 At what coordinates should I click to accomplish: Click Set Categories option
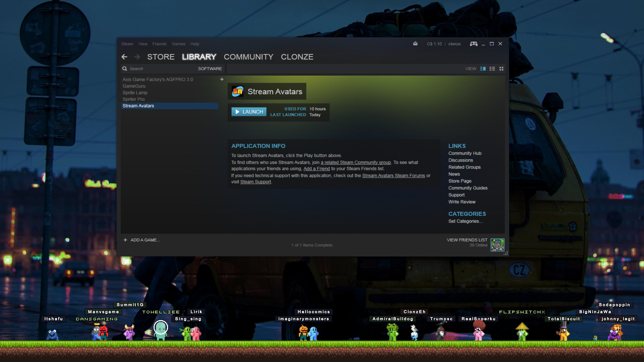[x=465, y=221]
